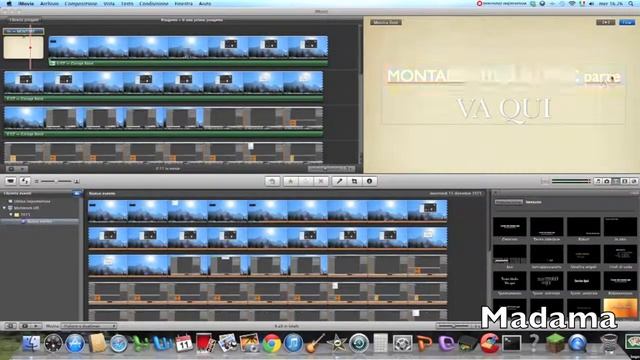Open Finder from the dock
Viewport: 640px width, 360px height.
click(x=31, y=343)
